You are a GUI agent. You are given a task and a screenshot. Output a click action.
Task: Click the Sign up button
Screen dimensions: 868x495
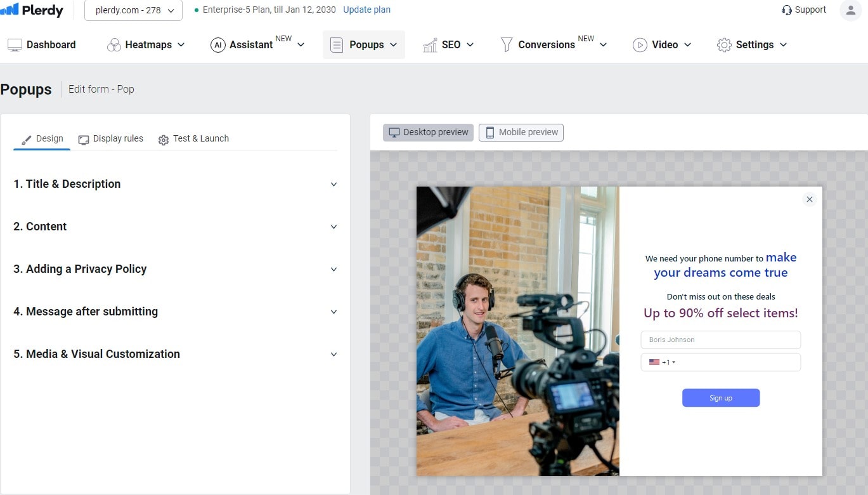pos(720,397)
